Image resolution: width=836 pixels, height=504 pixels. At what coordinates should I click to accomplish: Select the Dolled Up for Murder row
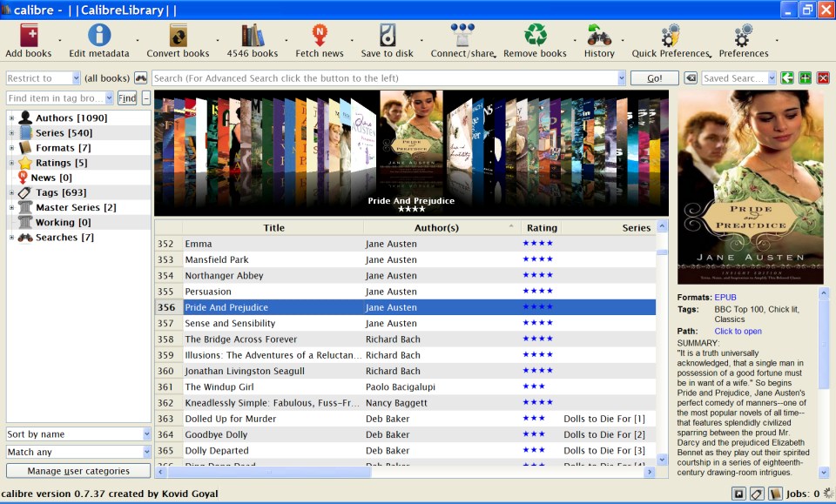pos(405,419)
